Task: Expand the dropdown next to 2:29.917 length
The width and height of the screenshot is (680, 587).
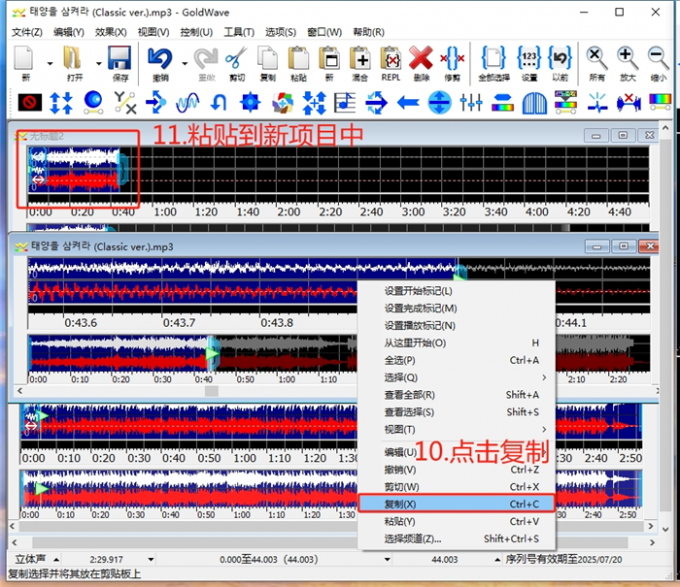Action: (151, 559)
